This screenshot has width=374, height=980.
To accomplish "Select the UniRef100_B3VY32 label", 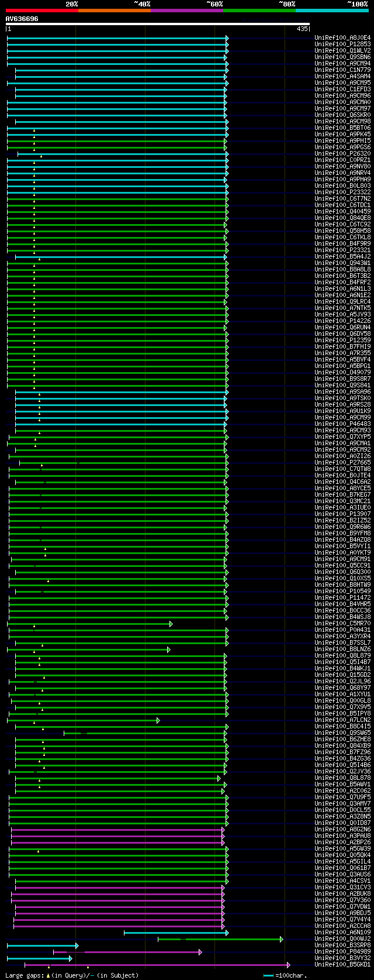I will coord(342,958).
